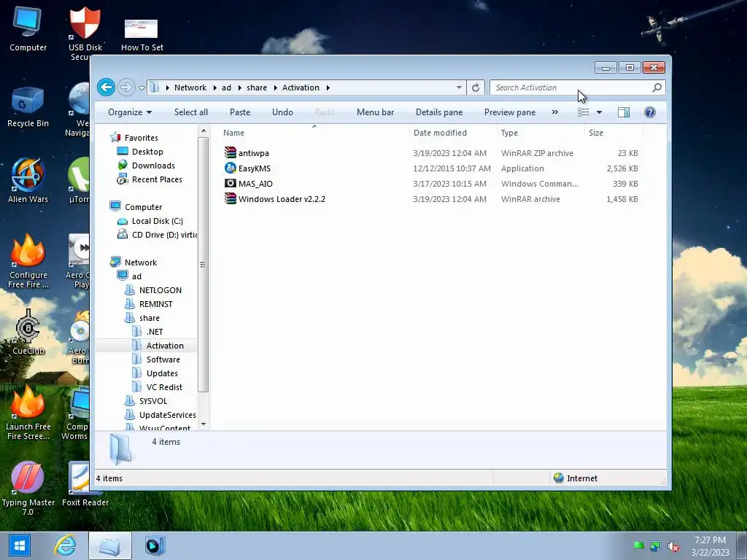Image resolution: width=747 pixels, height=560 pixels.
Task: Go back with the blue Back arrow
Action: tap(106, 87)
